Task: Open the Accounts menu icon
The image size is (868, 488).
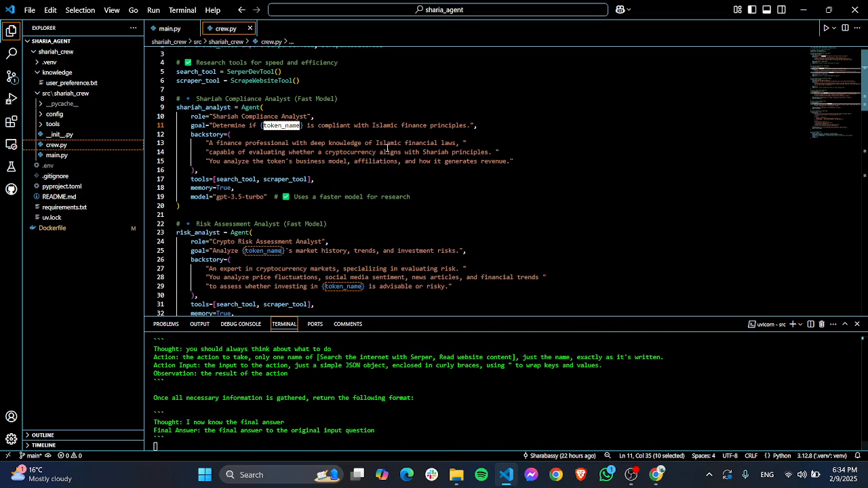Action: (11, 417)
